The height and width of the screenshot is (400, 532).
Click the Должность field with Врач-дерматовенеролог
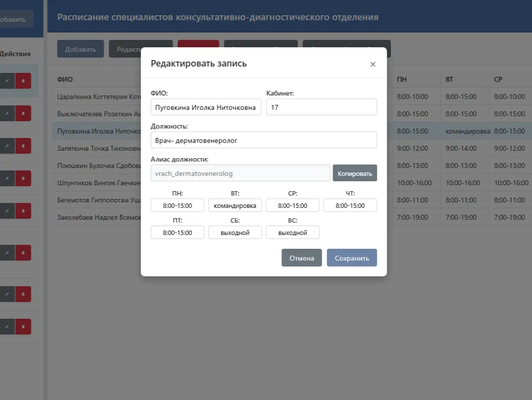[263, 140]
